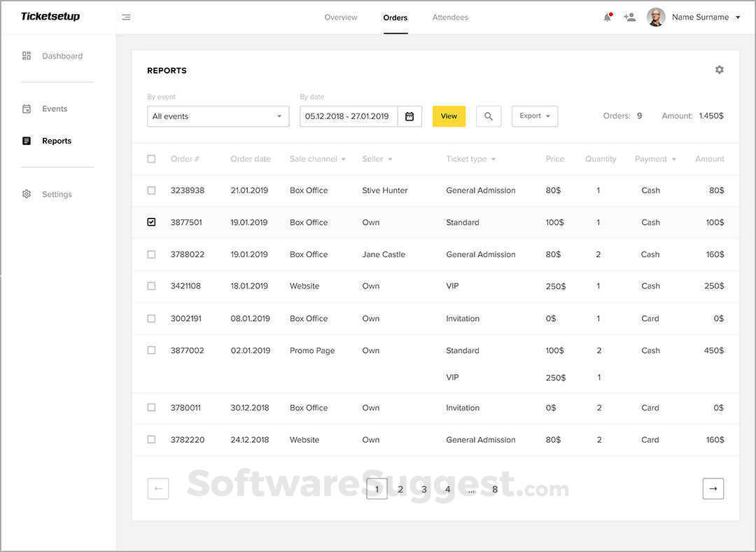Check the box for order 3002191
This screenshot has height=552, width=756.
151,319
